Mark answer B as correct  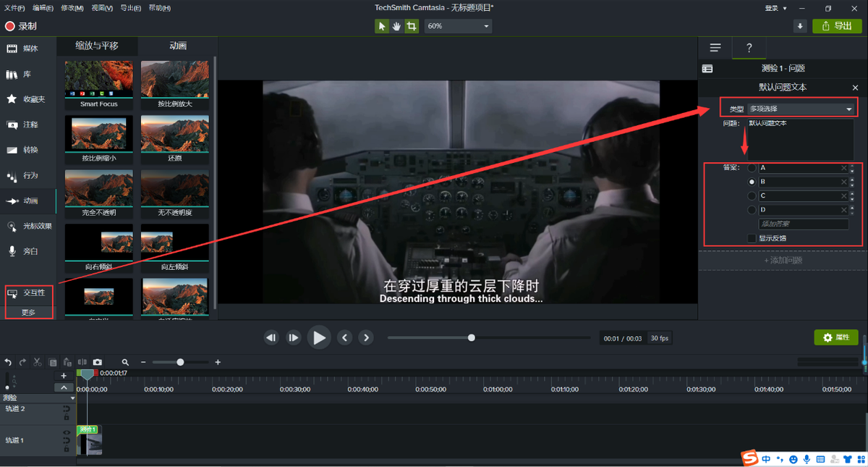[752, 182]
